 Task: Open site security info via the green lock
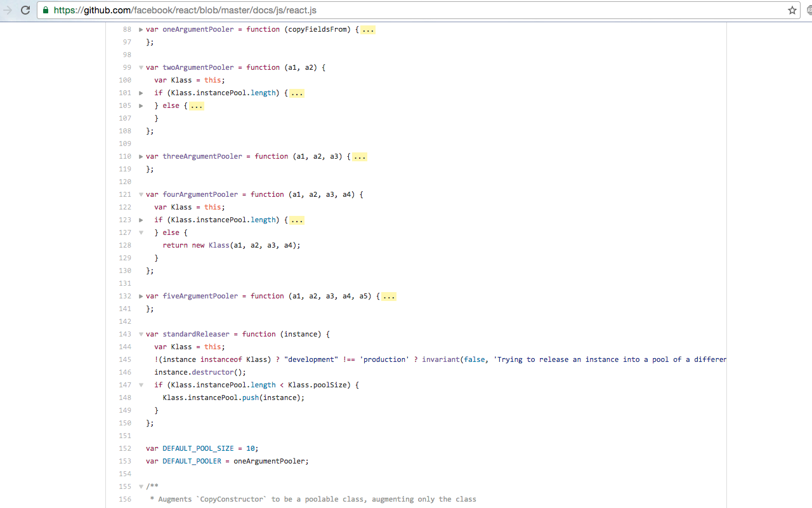point(46,10)
